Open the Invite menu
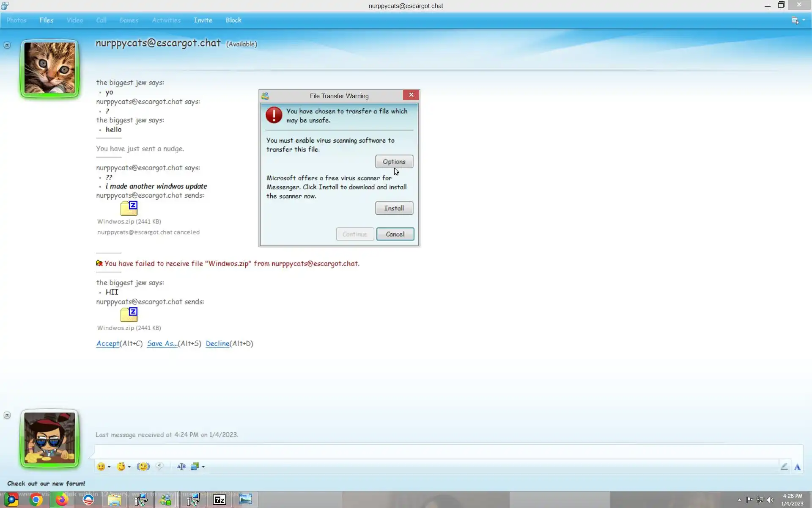The height and width of the screenshot is (508, 812). coord(203,20)
